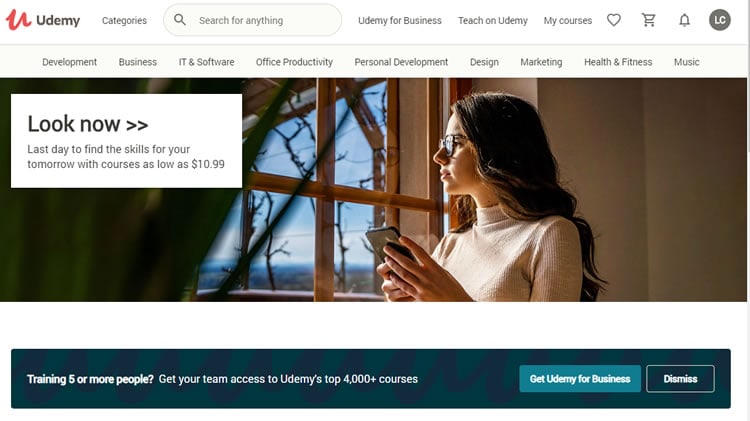Click the Search for anything field
Screen dimensions: 750x421
tap(253, 20)
